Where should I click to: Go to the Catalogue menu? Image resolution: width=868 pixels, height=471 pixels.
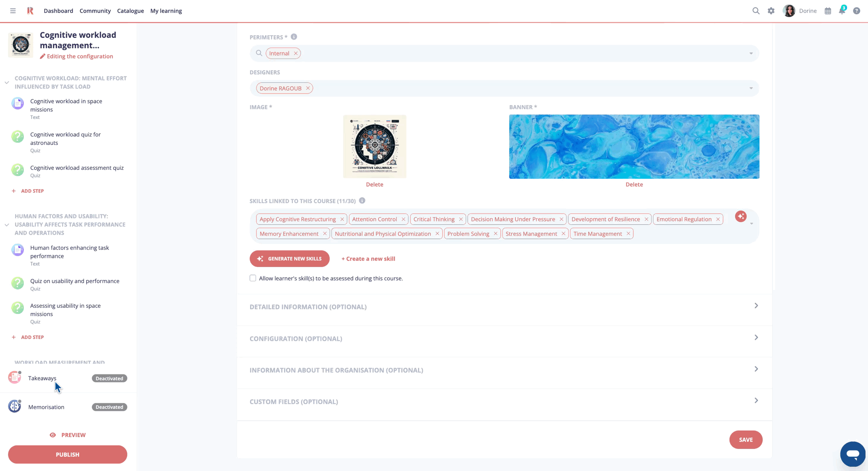tap(130, 11)
